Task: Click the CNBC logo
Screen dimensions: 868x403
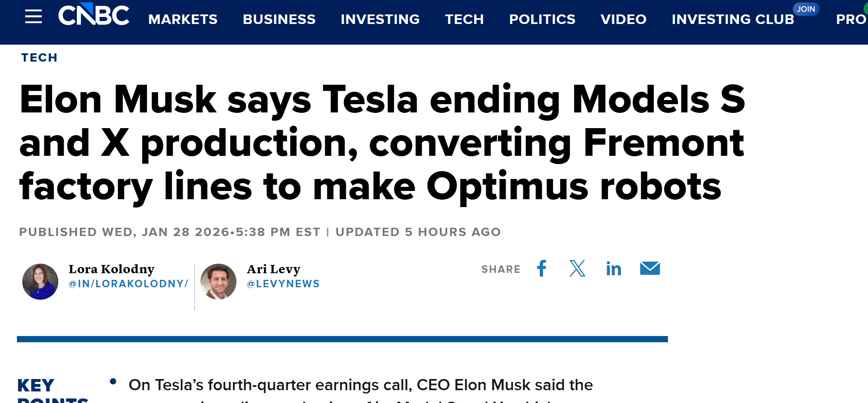Action: pyautogui.click(x=94, y=15)
